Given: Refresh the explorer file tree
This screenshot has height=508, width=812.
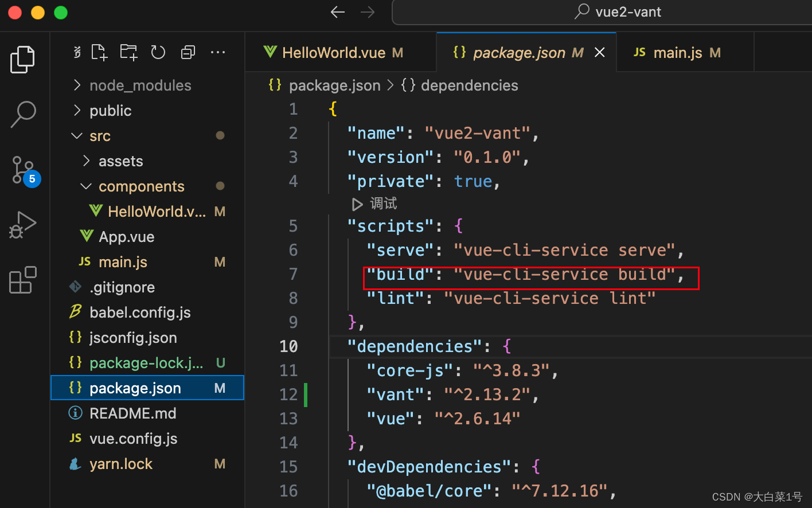Looking at the screenshot, I should click(x=158, y=52).
